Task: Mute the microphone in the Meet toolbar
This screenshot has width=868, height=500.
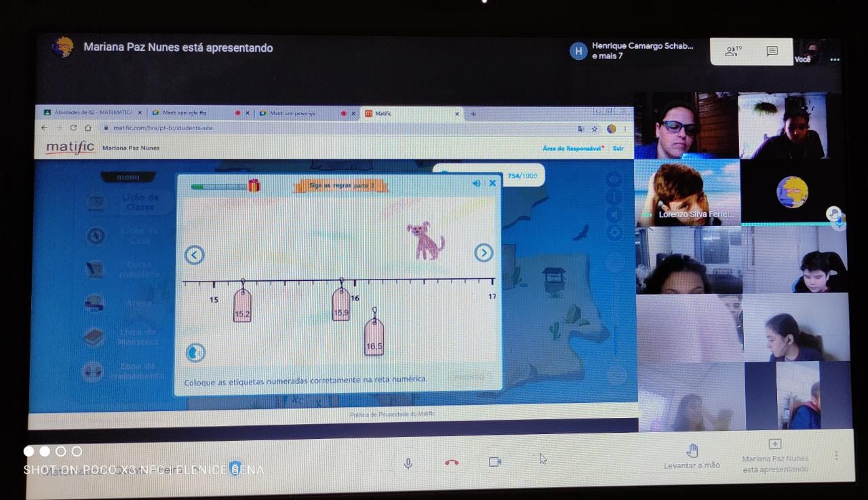Action: coord(408,463)
